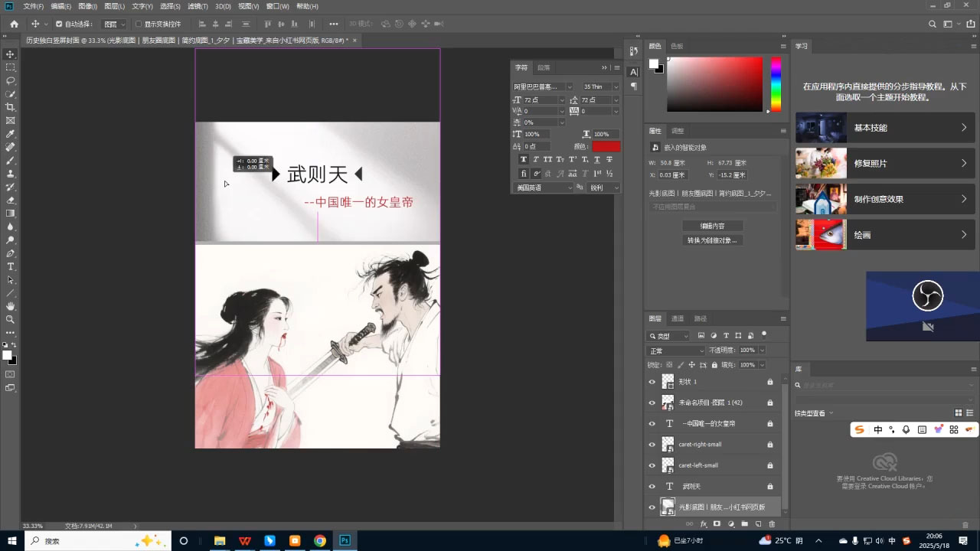Hide the --中国唯一的女皇帝 text layer
This screenshot has height=551, width=980.
pos(652,424)
